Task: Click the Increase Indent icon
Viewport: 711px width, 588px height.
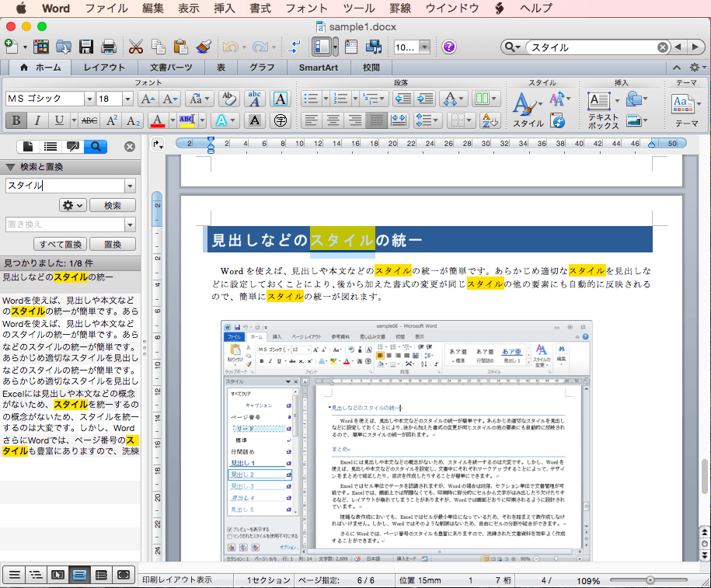Action: (x=425, y=99)
